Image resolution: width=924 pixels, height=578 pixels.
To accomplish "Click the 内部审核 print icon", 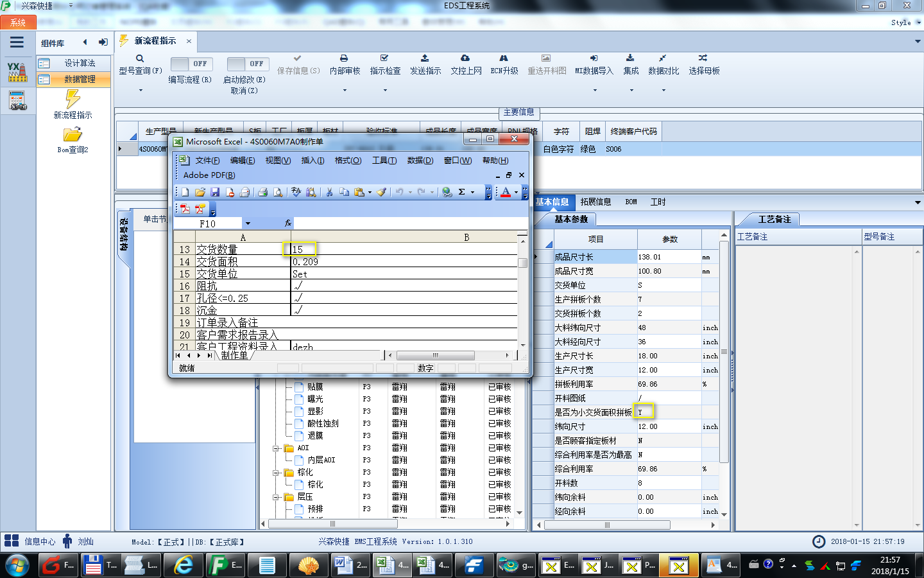I will 344,58.
